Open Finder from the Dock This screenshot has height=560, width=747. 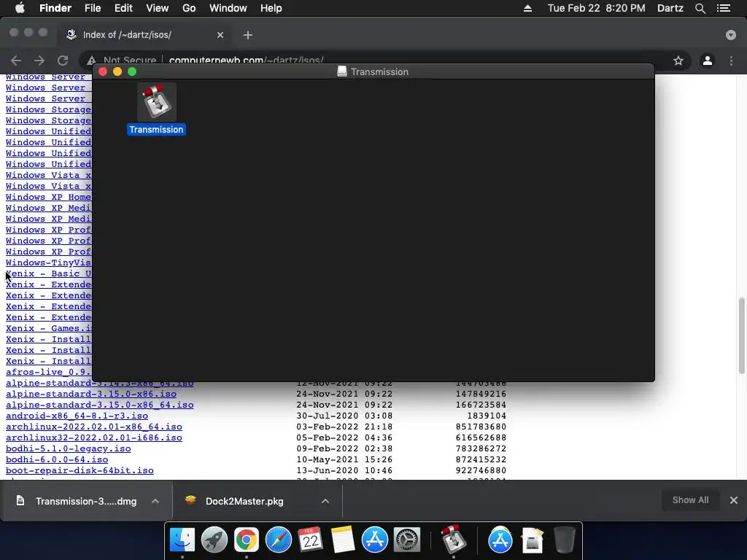click(182, 540)
